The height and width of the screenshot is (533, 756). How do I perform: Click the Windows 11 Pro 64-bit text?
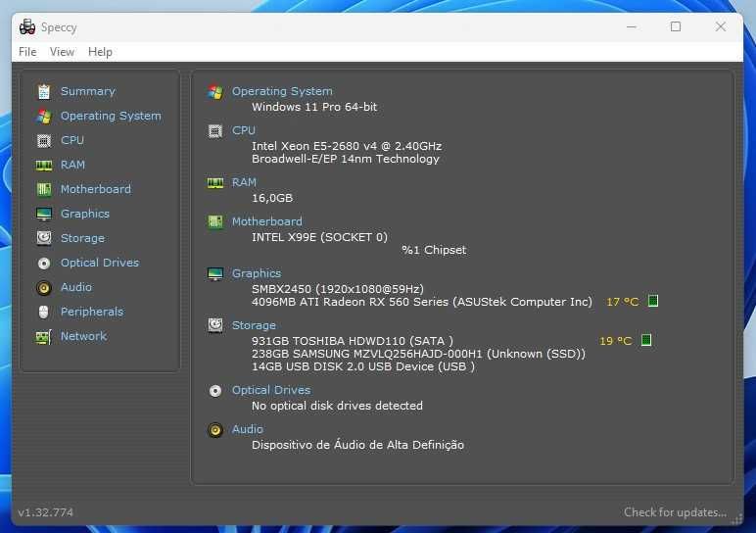tap(314, 107)
